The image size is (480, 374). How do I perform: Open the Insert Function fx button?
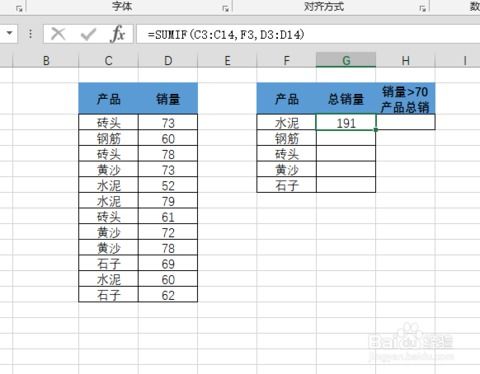[117, 34]
